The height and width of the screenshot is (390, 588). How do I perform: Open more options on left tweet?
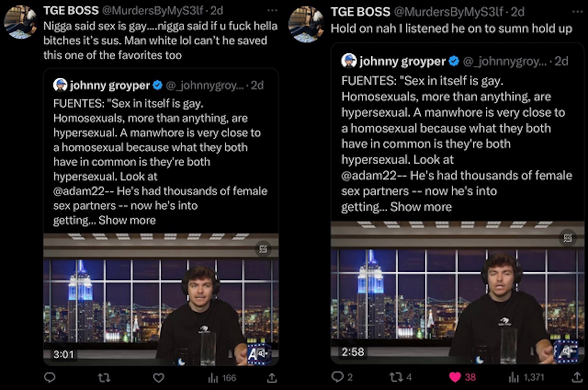click(272, 11)
